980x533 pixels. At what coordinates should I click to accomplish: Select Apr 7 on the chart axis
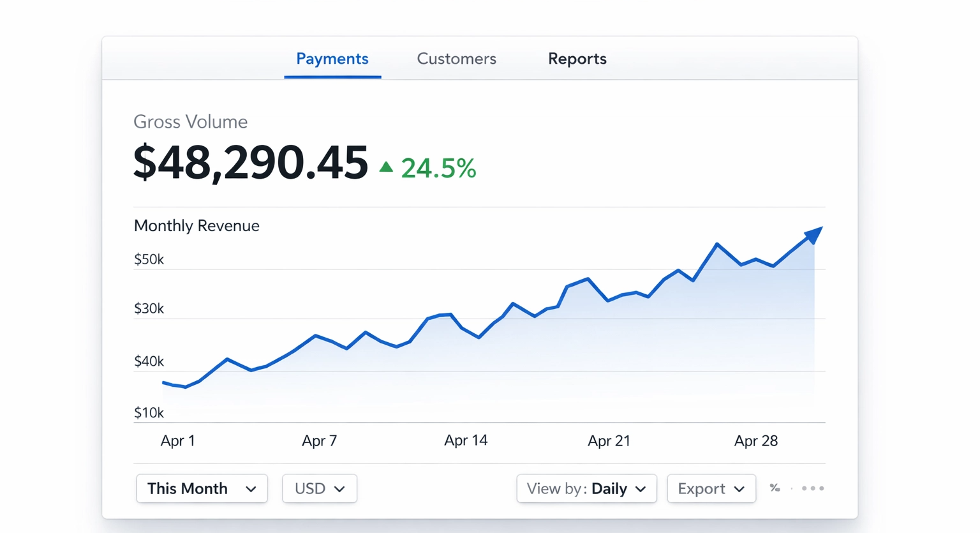[319, 440]
